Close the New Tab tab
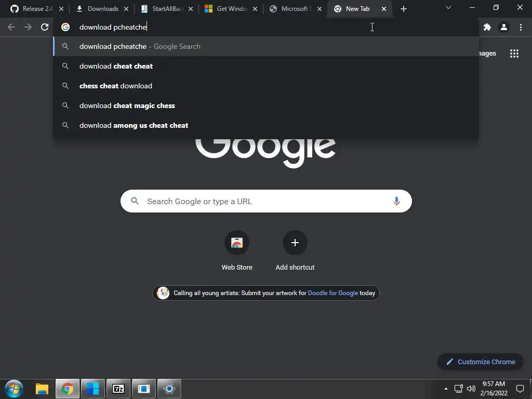Screen dimensions: 532x399 [x=384, y=9]
